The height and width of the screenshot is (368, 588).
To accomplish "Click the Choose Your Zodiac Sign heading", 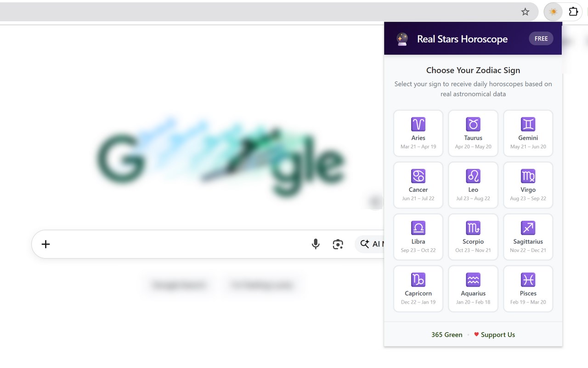I will (473, 70).
